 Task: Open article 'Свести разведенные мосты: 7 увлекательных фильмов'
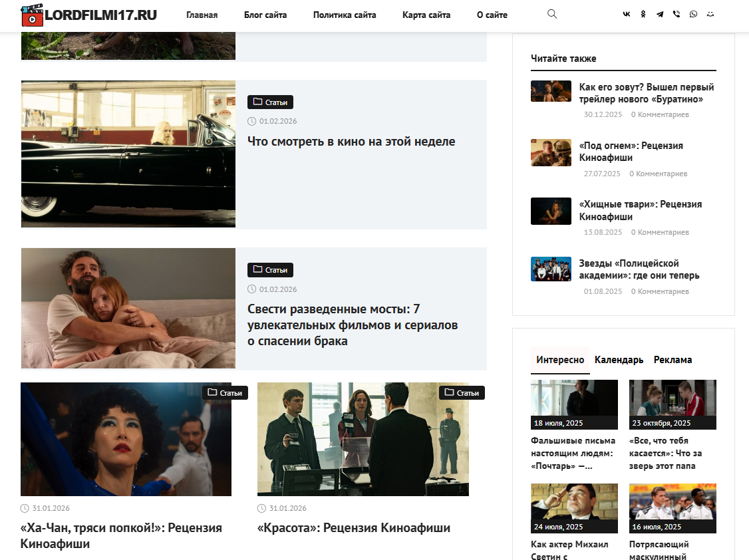point(353,325)
